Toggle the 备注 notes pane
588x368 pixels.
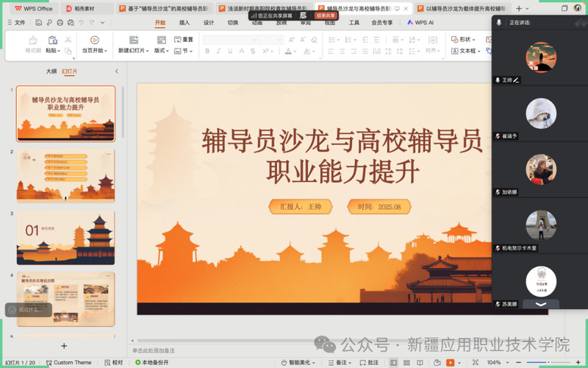coord(337,363)
